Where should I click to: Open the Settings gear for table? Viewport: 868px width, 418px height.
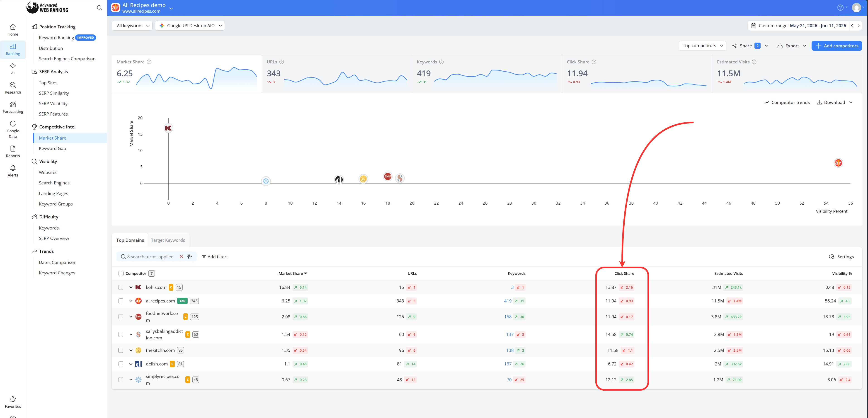(x=841, y=257)
